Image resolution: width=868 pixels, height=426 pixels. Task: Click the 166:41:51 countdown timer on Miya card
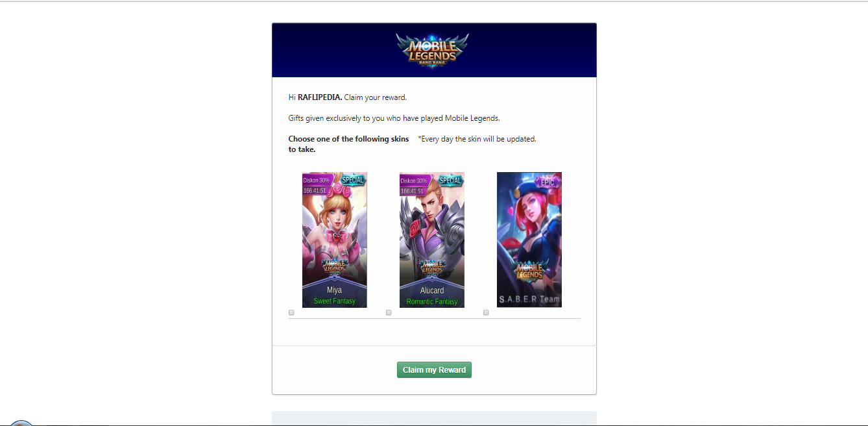tap(315, 190)
